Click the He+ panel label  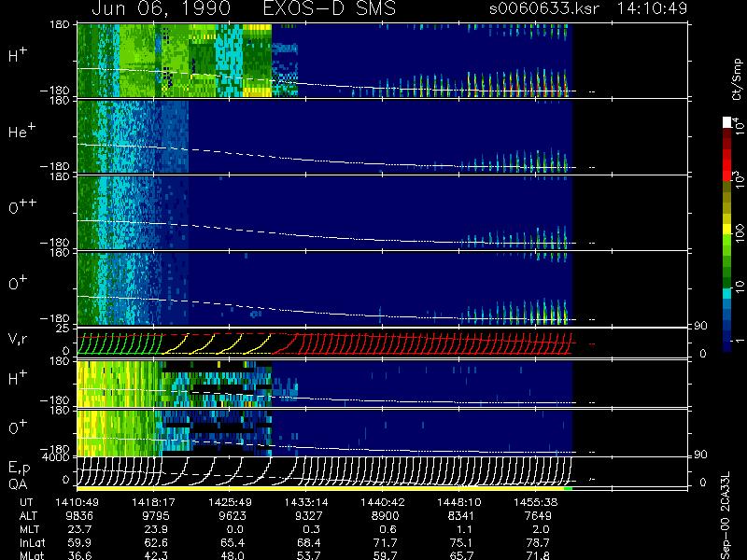[x=21, y=131]
